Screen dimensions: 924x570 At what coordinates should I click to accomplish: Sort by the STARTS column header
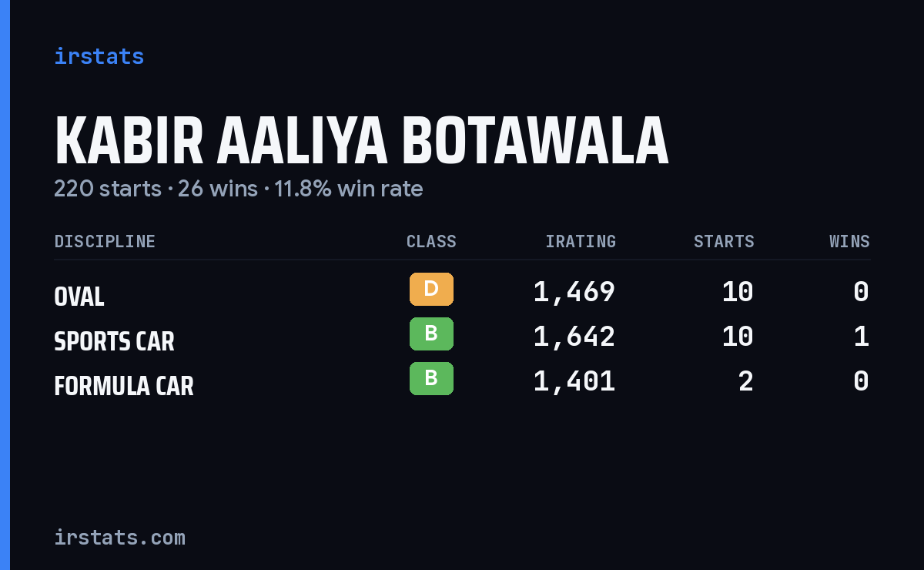click(x=724, y=241)
